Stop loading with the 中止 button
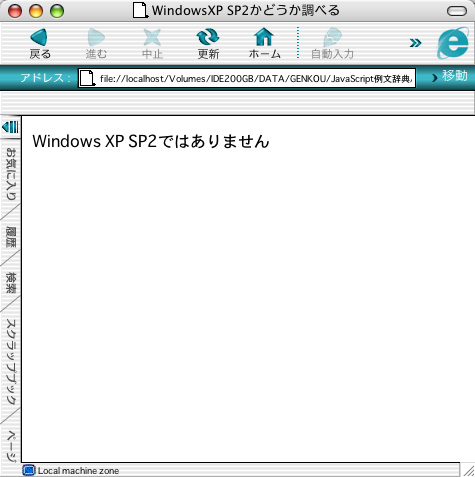Screen dimensions: 475x477 152,43
